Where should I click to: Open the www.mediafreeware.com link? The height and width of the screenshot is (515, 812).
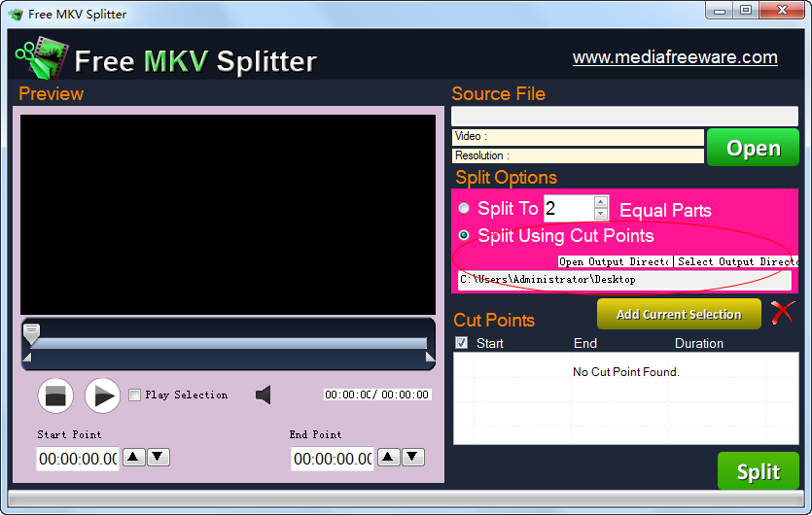pyautogui.click(x=675, y=57)
